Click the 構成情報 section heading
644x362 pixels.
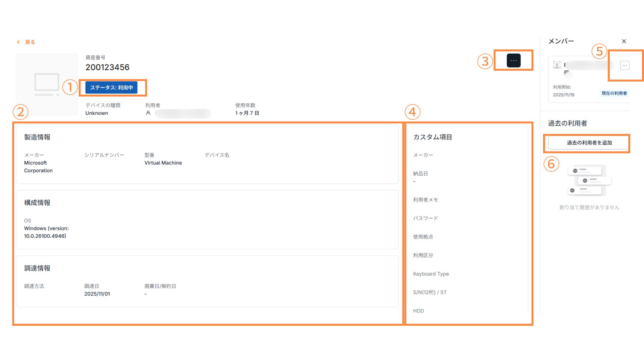coord(37,203)
